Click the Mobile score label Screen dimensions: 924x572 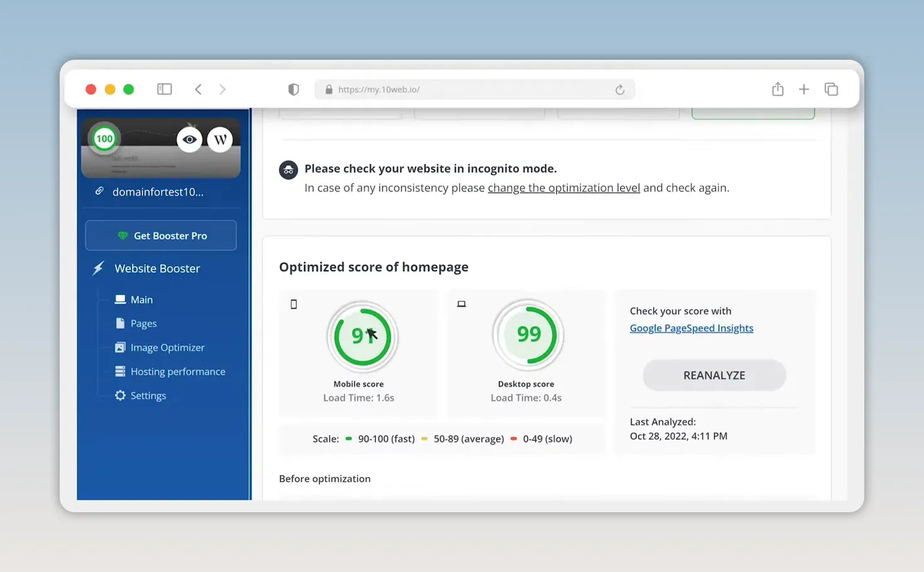[358, 384]
